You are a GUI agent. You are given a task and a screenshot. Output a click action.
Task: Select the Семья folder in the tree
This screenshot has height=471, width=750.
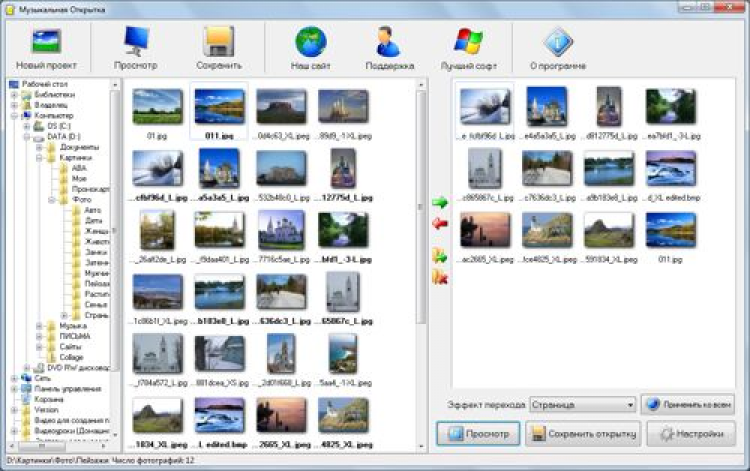pyautogui.click(x=96, y=305)
